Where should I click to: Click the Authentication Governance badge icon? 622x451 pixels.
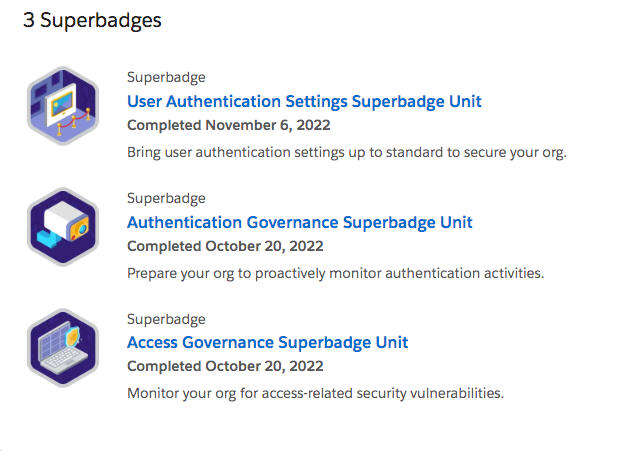click(x=62, y=226)
